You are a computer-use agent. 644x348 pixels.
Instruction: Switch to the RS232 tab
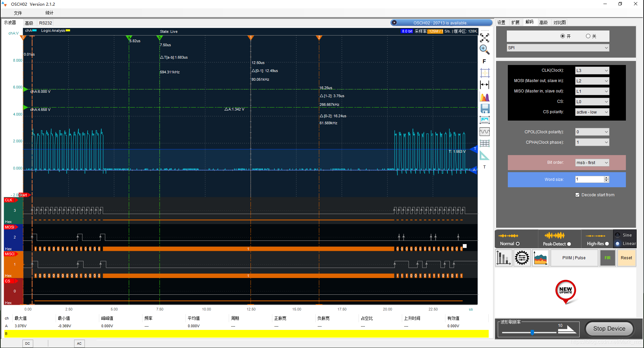(46, 23)
